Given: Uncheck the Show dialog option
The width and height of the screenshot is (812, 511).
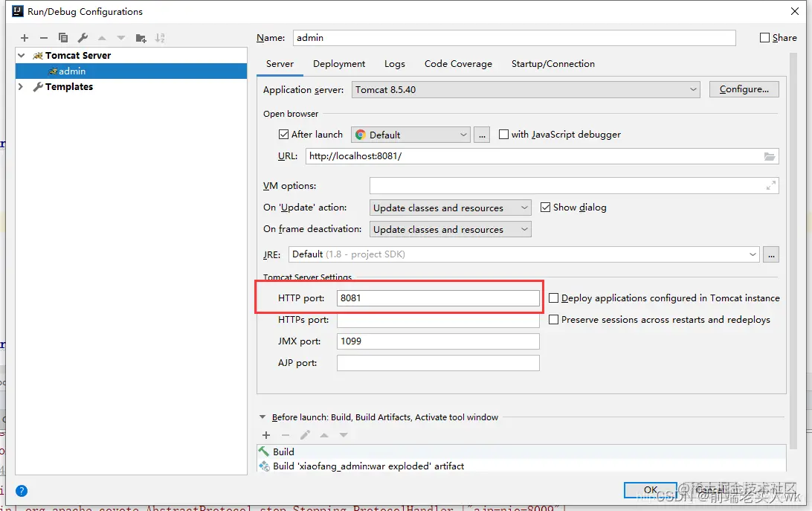Looking at the screenshot, I should pos(545,208).
